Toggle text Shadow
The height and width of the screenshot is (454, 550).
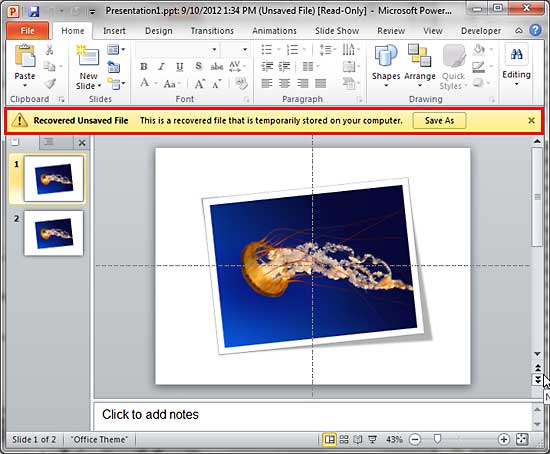pos(199,66)
